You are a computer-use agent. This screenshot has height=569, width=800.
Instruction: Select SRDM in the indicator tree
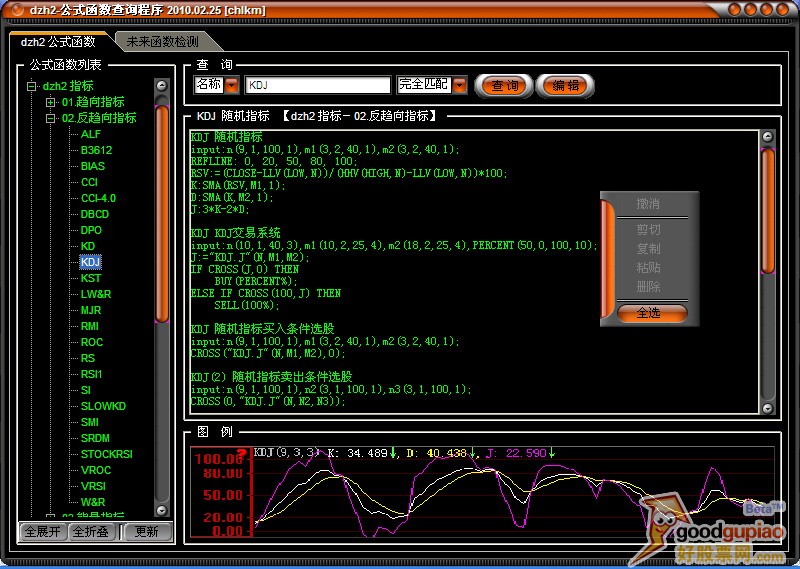(x=95, y=438)
